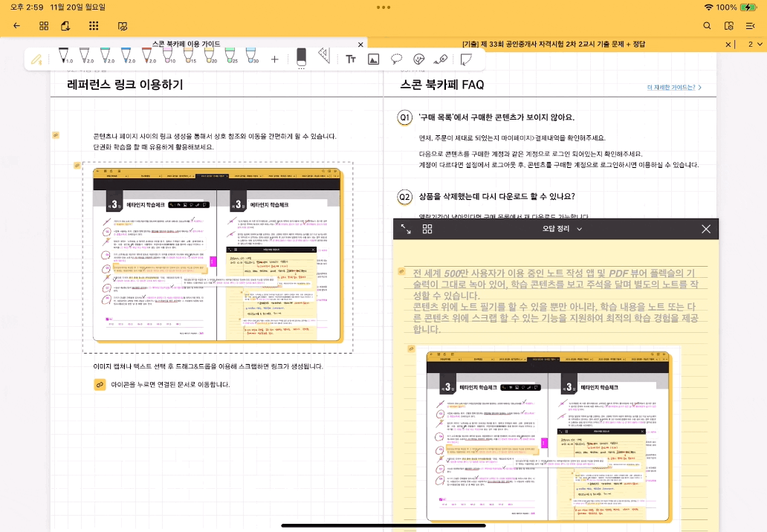This screenshot has width=767, height=532.
Task: Select the Text tool
Action: point(351,59)
